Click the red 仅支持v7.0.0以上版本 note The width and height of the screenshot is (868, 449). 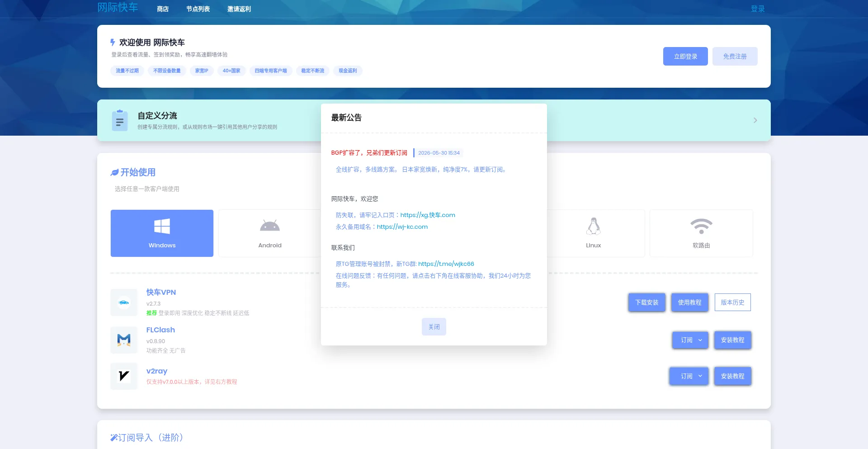[x=192, y=382]
